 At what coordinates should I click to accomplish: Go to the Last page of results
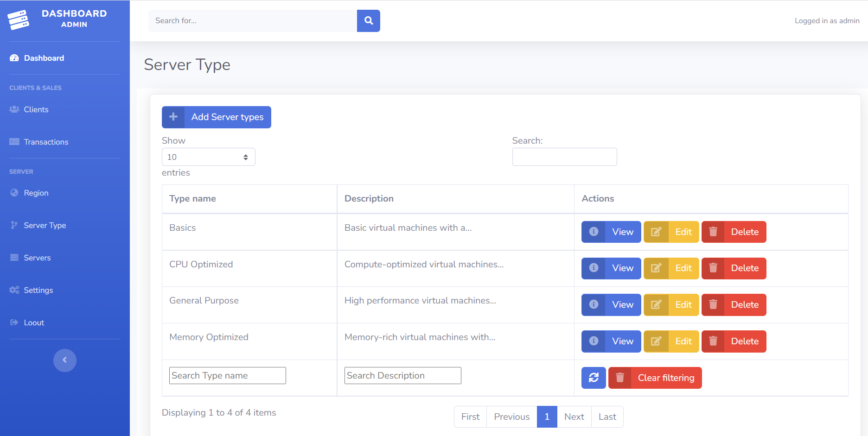click(607, 417)
